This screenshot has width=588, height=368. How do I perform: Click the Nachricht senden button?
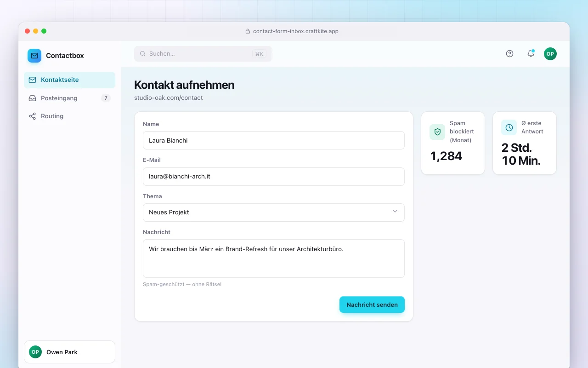pyautogui.click(x=372, y=305)
